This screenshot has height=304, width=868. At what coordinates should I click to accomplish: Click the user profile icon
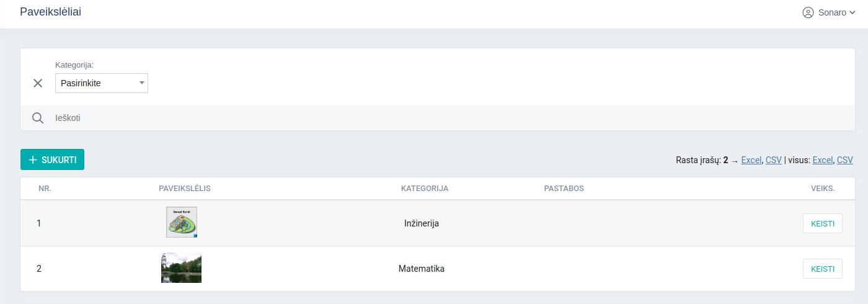coord(808,12)
